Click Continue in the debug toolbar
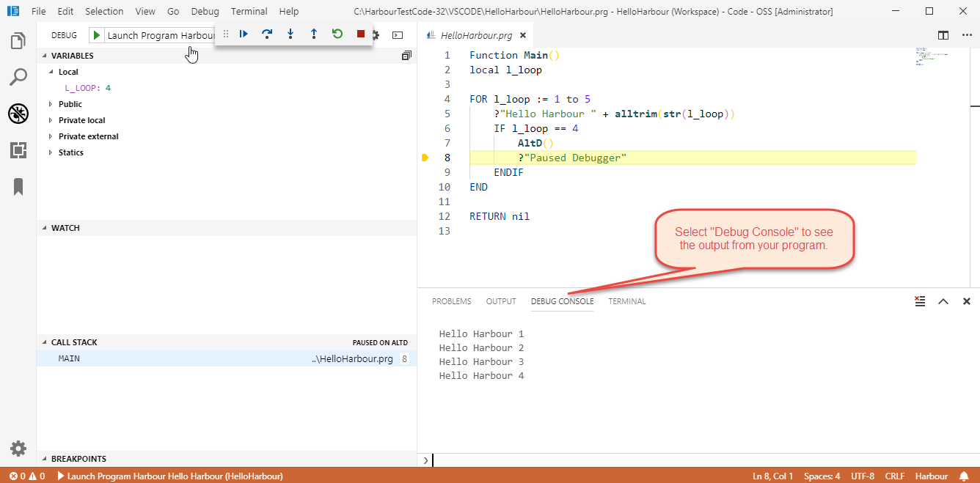This screenshot has width=980, height=483. tap(244, 34)
